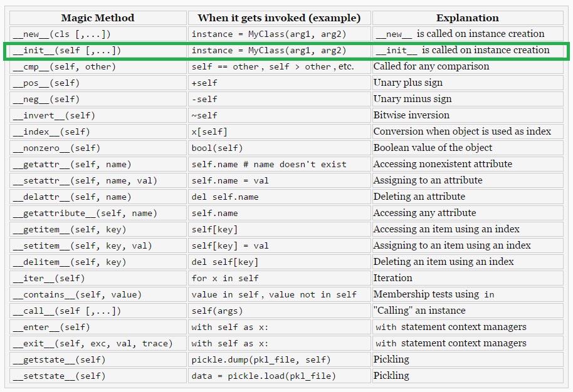Click the "When it gets invoked (example)" header
573x392 pixels.
pos(279,18)
